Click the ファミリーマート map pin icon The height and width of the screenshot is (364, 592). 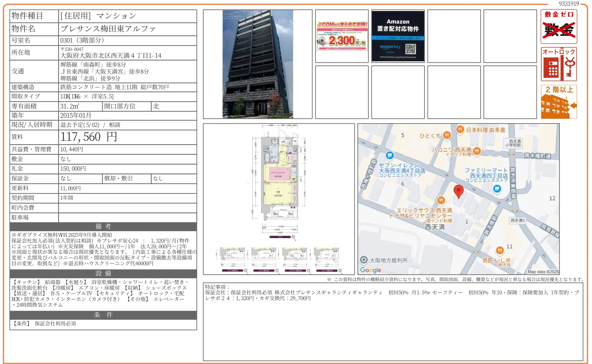point(497,189)
